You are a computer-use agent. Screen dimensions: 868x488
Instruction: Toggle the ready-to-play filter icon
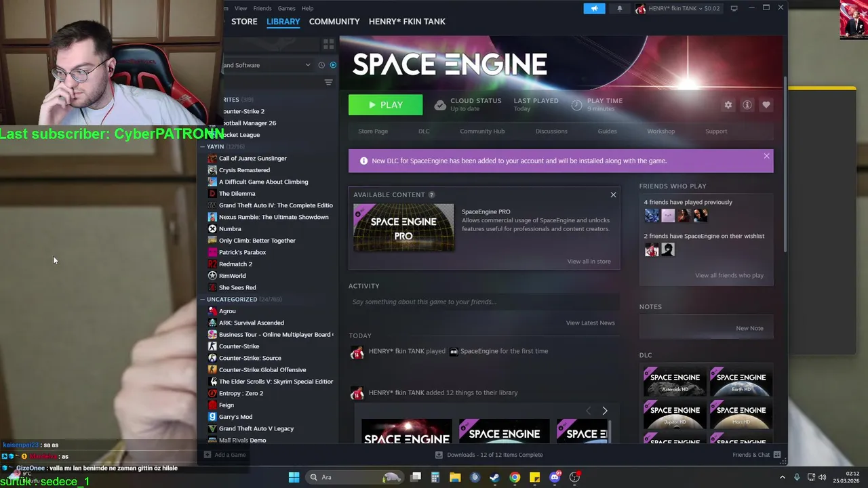click(333, 65)
